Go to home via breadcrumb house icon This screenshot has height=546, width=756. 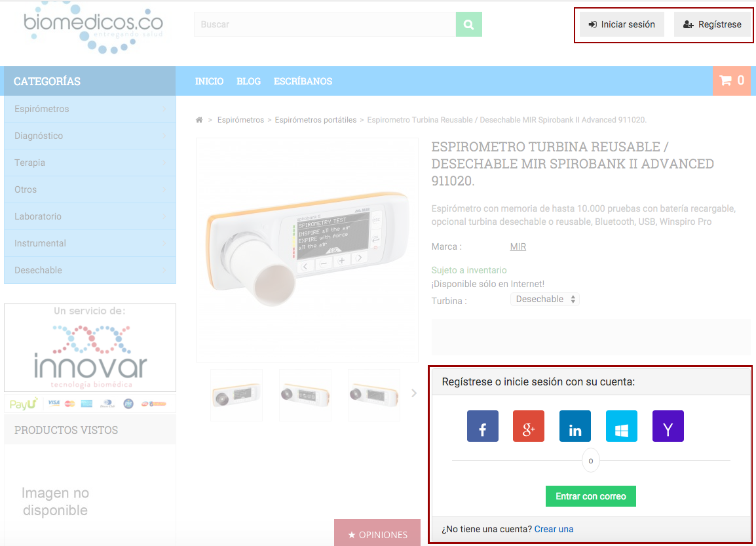click(199, 119)
